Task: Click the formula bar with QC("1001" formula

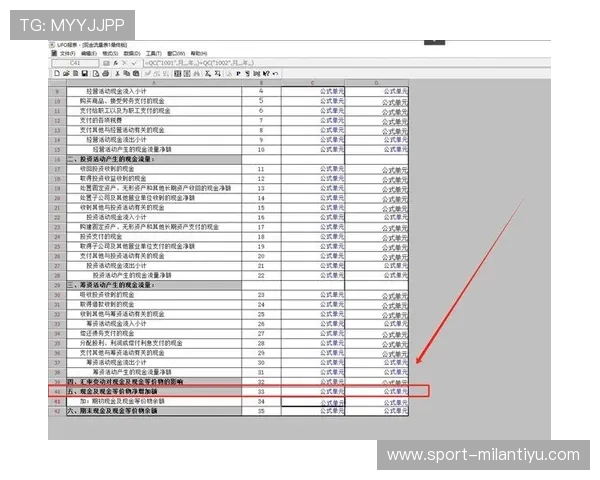Action: 346,63
